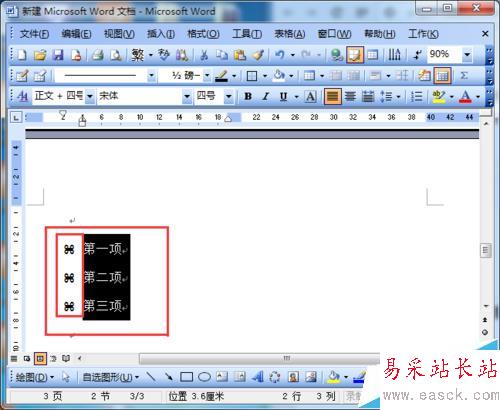Open the columns layout button
The height and width of the screenshot is (410, 500).
394,55
